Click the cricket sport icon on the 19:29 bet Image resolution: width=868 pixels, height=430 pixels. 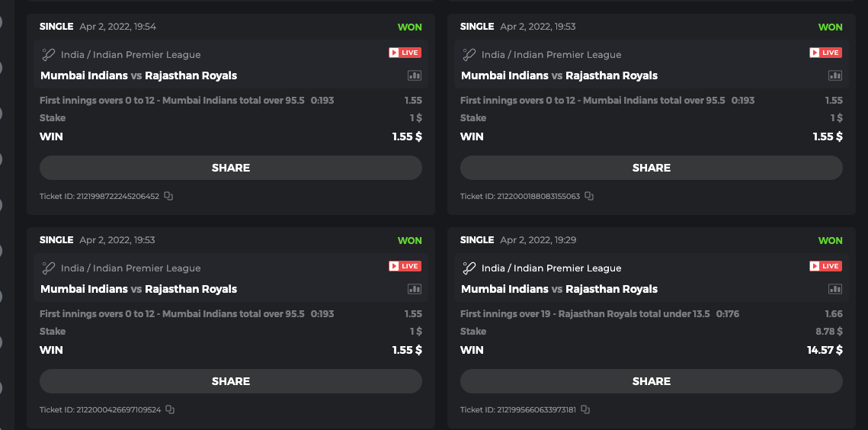(x=469, y=268)
